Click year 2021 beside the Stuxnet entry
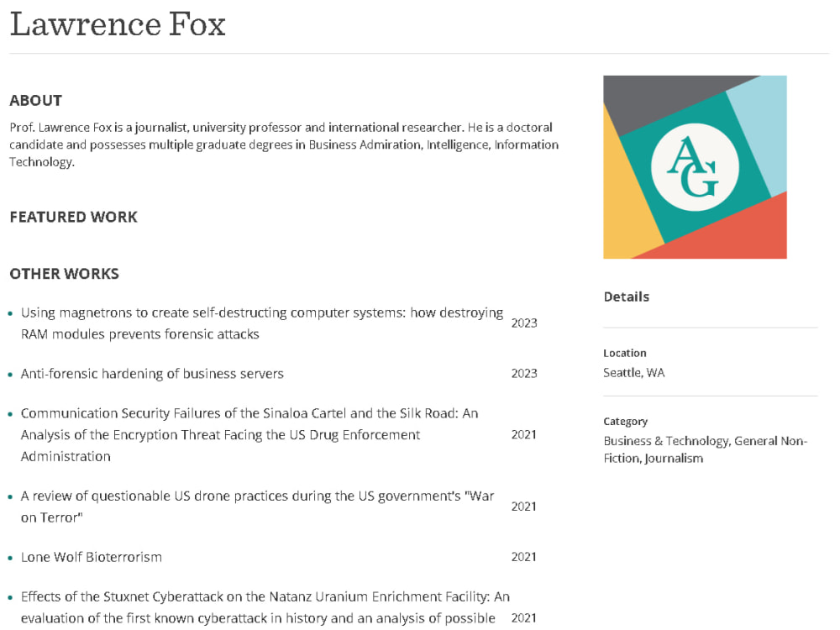840x630 pixels. pyautogui.click(x=524, y=617)
